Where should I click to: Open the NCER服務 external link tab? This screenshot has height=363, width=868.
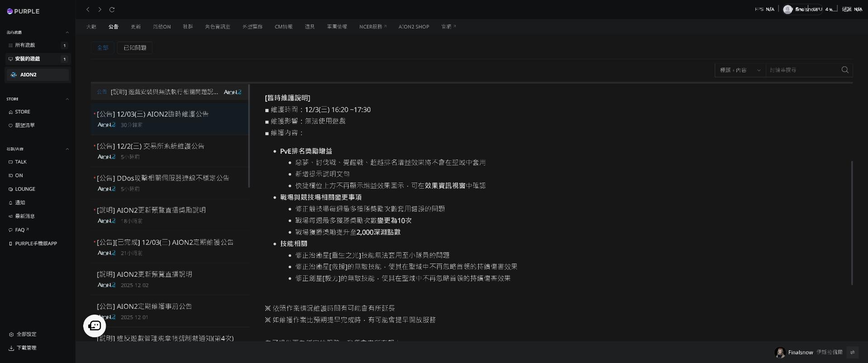pyautogui.click(x=373, y=27)
